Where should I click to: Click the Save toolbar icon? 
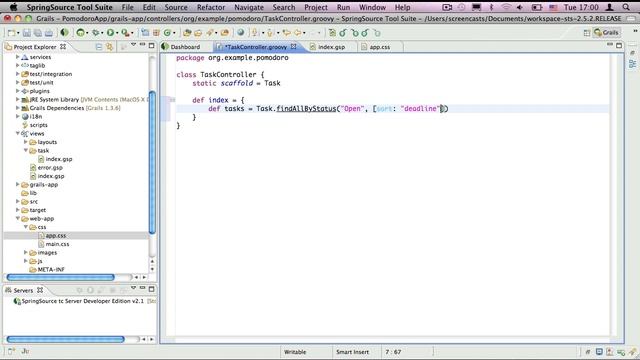[x=27, y=33]
